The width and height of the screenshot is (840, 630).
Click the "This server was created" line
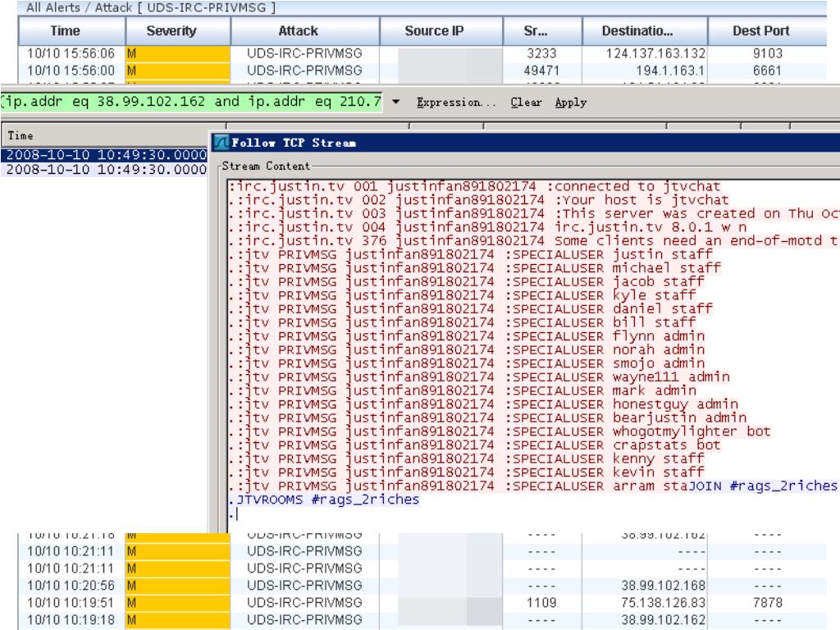[x=534, y=214]
